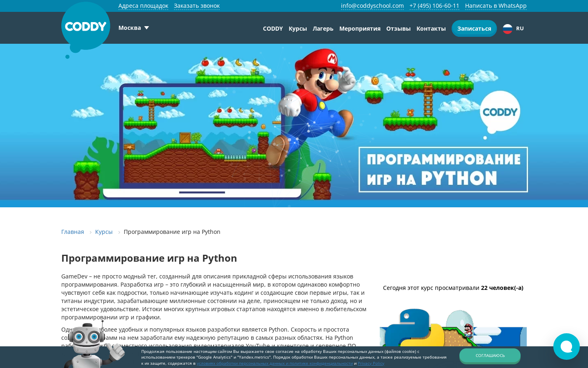The image size is (588, 368).
Task: Open the Отзывы menu item
Action: click(x=399, y=29)
